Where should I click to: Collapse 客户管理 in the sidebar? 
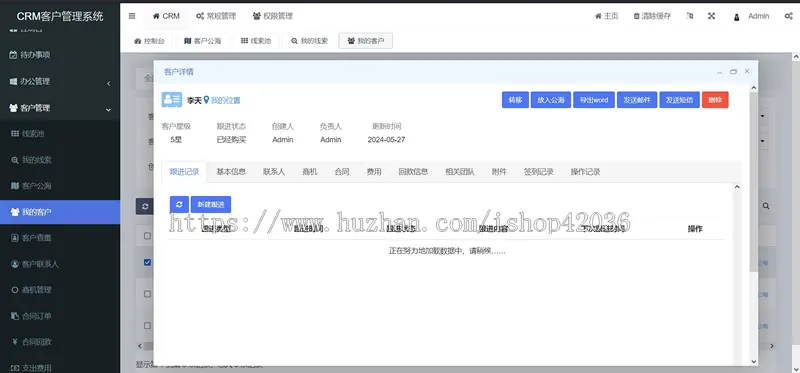coord(60,108)
